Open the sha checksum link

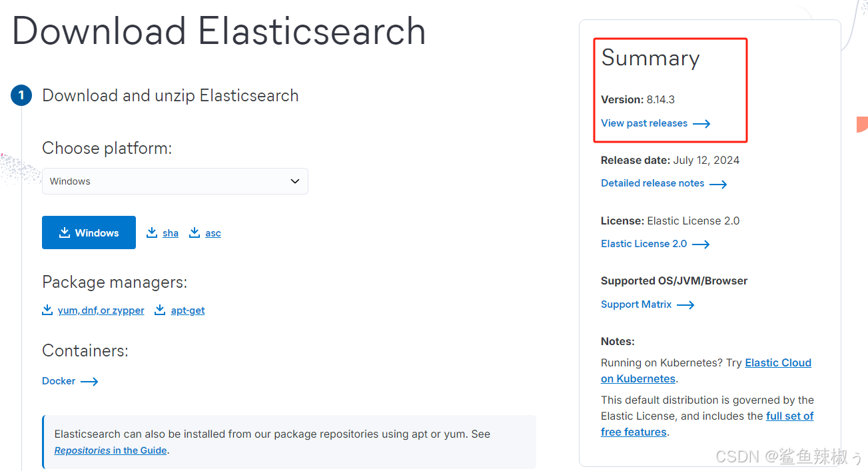click(x=171, y=233)
